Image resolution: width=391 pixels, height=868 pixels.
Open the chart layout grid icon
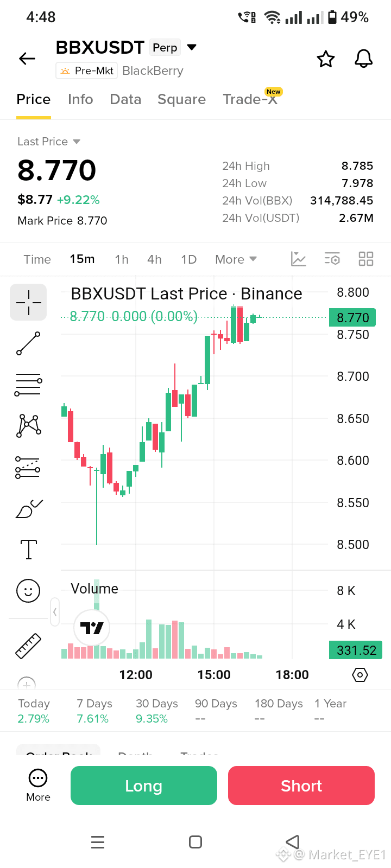(366, 259)
